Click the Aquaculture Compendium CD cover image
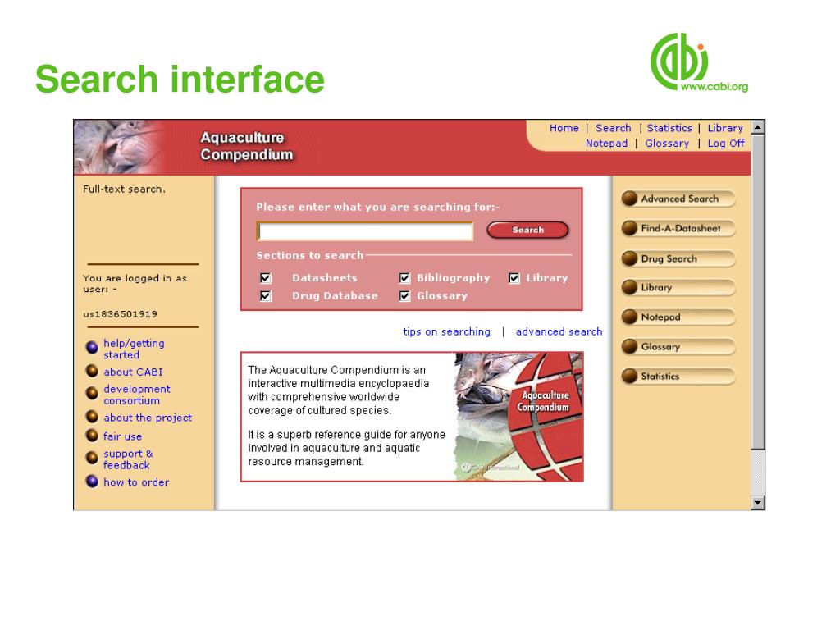 tap(518, 417)
